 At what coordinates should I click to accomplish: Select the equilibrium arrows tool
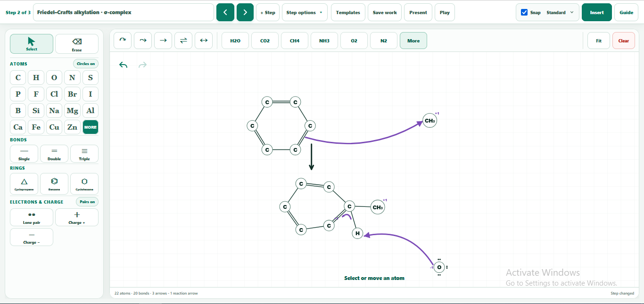[x=183, y=41]
